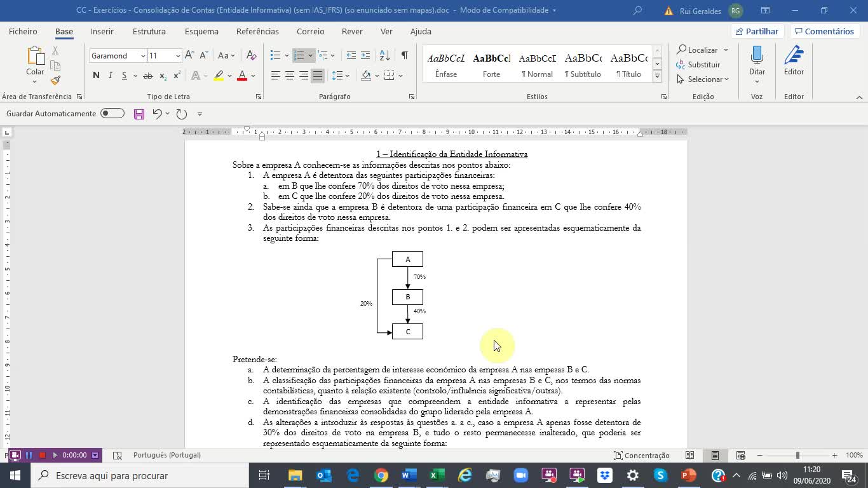Click the Partilhar button
Screen dimensions: 868x488
756,30
